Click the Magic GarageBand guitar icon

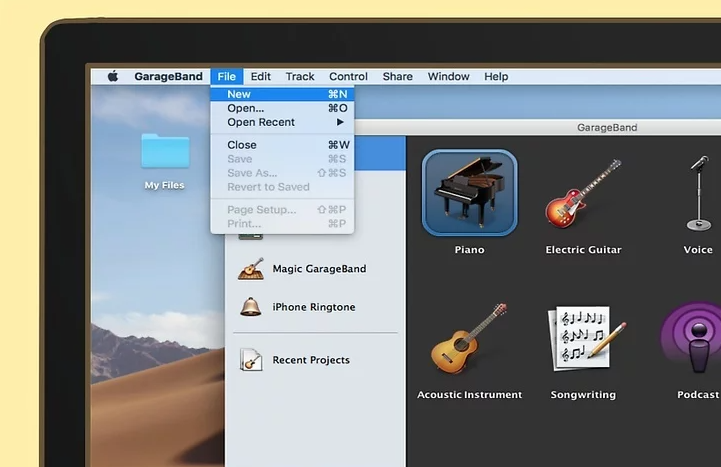251,269
